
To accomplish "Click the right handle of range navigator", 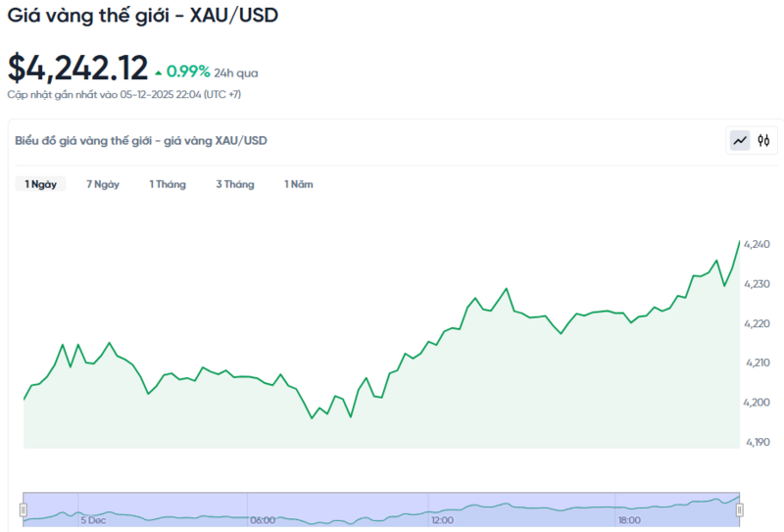I will [x=740, y=508].
